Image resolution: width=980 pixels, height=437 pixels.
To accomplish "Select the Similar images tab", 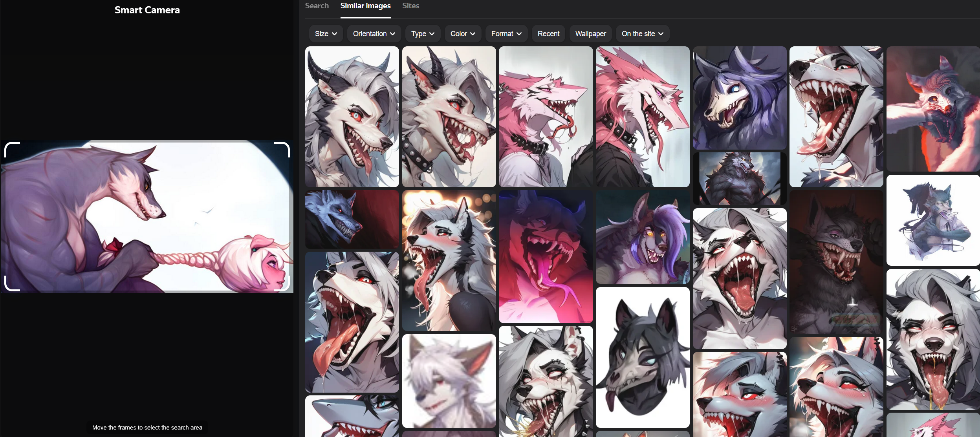I will point(365,6).
